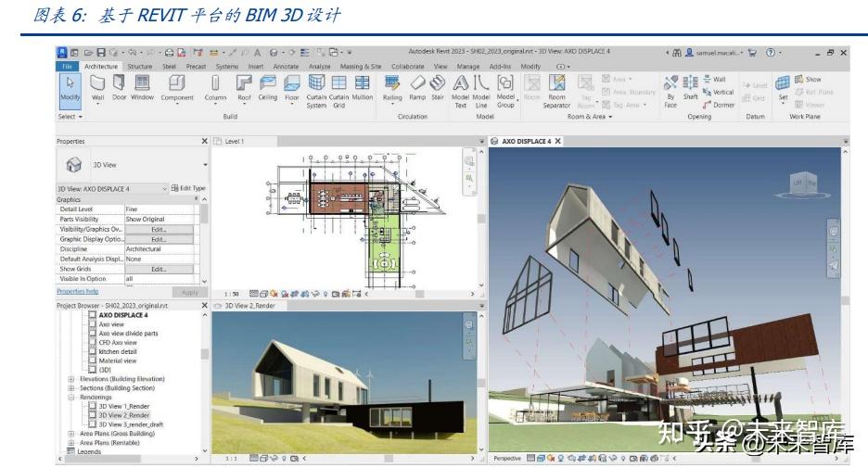Click the Dormer opening tool

(719, 105)
